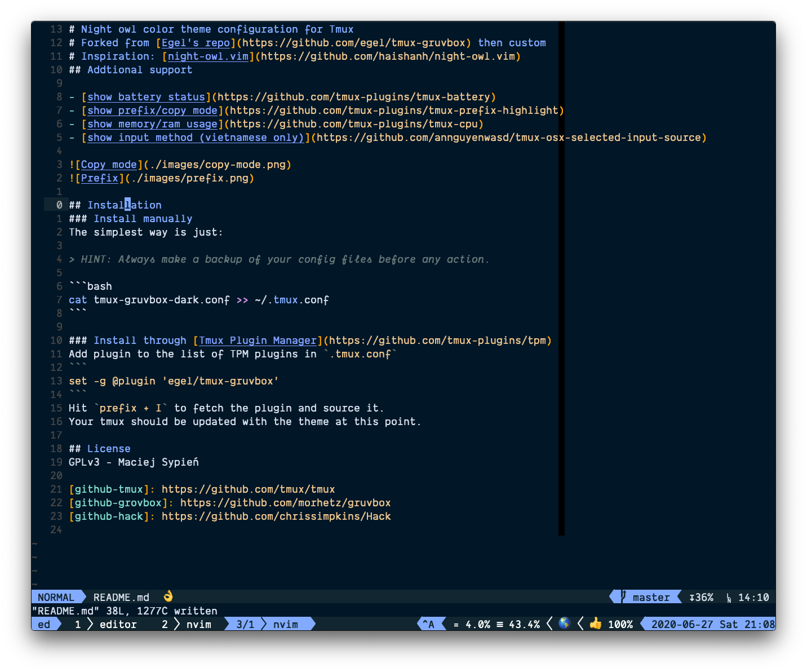This screenshot has height=672, width=807.
Task: Click "set -g @plugin 'egel/tmux-gruvbox'" line
Action: coord(174,381)
